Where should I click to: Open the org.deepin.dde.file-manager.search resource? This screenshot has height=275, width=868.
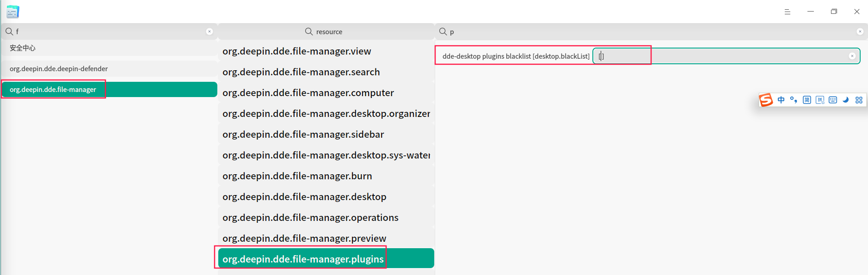(x=326, y=72)
